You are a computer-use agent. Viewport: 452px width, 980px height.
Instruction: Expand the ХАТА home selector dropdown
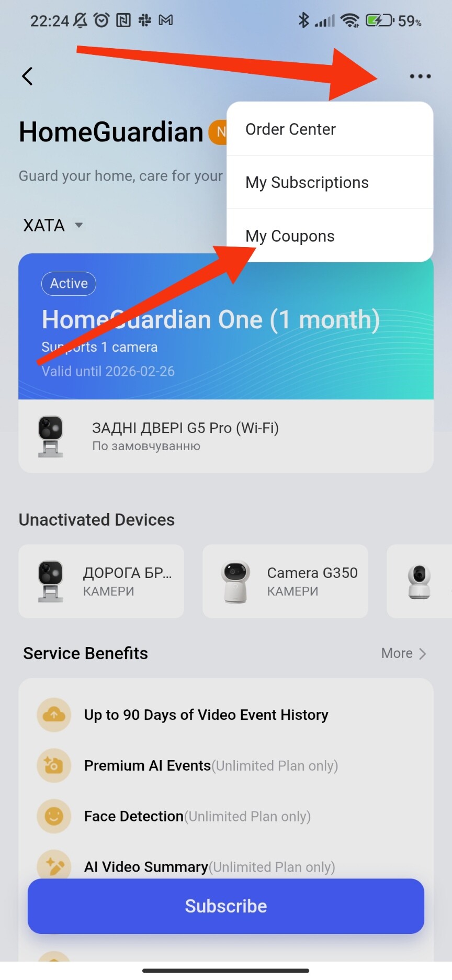(53, 225)
